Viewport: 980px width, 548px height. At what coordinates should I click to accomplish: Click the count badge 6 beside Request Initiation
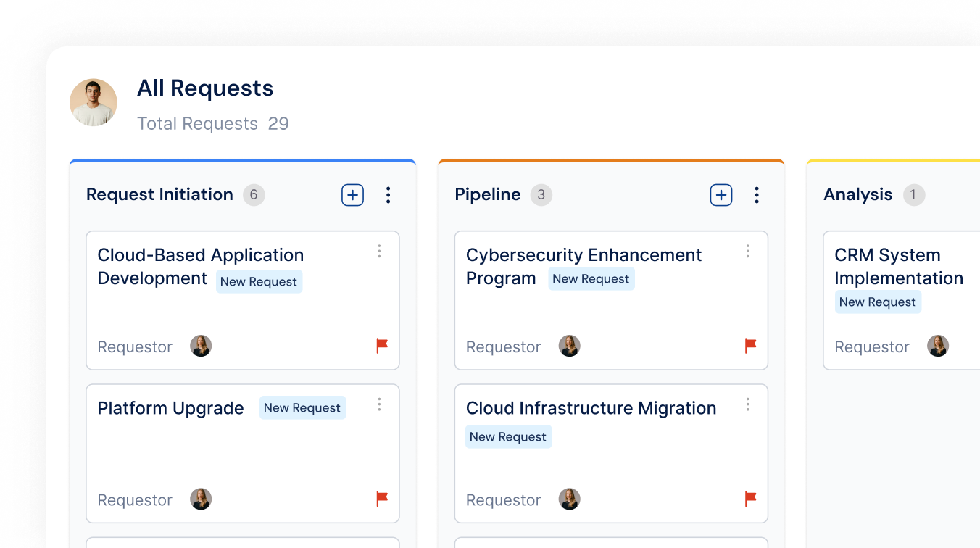254,195
